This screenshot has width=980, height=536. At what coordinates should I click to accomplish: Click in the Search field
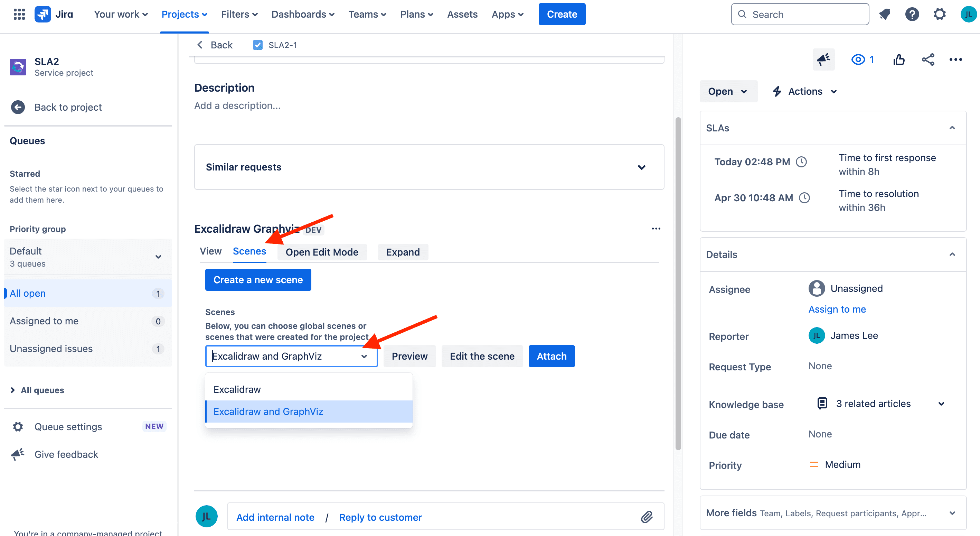tap(800, 15)
